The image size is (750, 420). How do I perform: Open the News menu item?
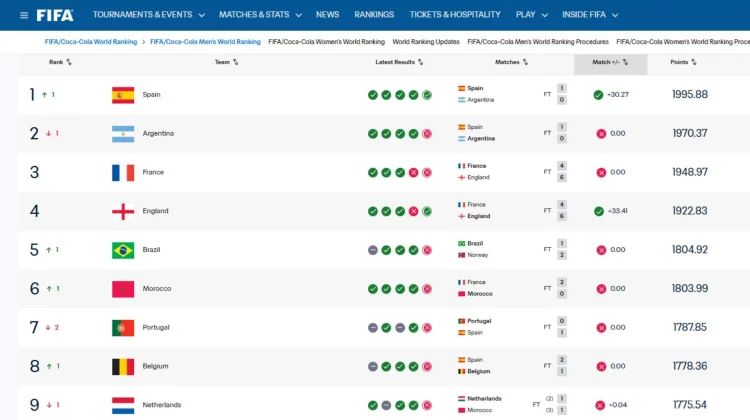point(327,15)
